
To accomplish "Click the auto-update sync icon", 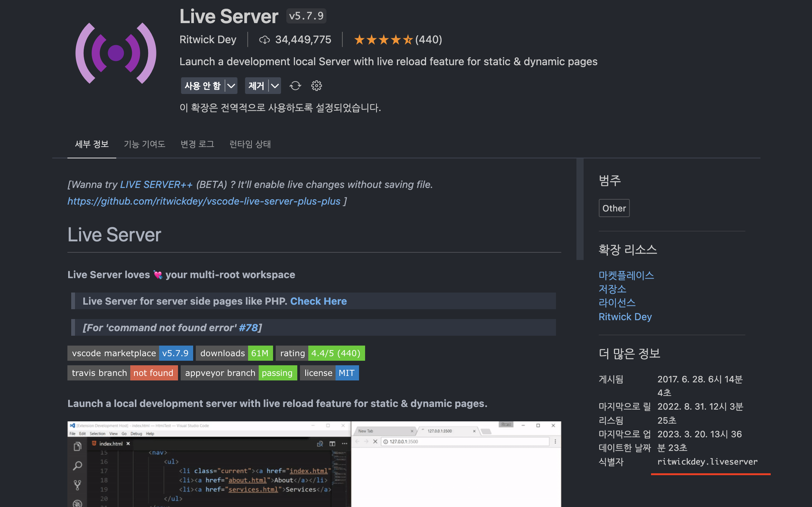I will point(295,86).
